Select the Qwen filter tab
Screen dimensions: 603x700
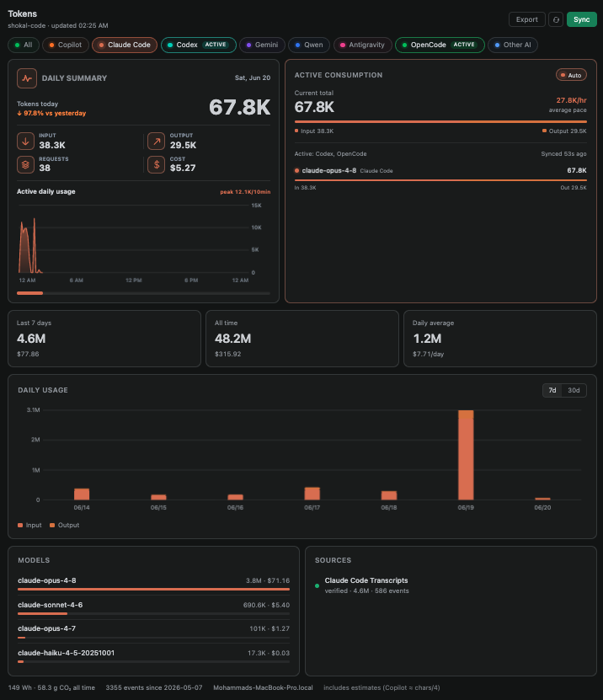click(x=309, y=45)
